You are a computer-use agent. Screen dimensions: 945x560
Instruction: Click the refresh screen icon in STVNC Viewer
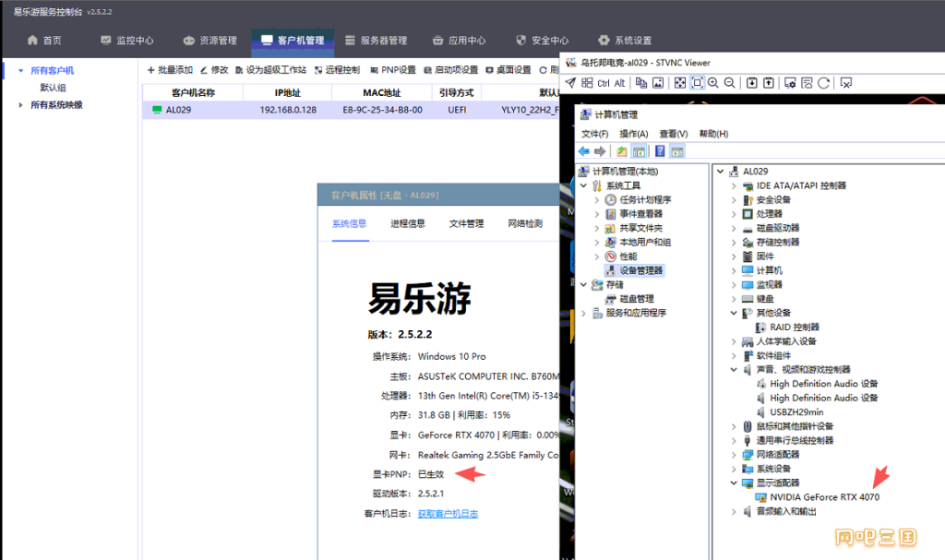(x=824, y=83)
